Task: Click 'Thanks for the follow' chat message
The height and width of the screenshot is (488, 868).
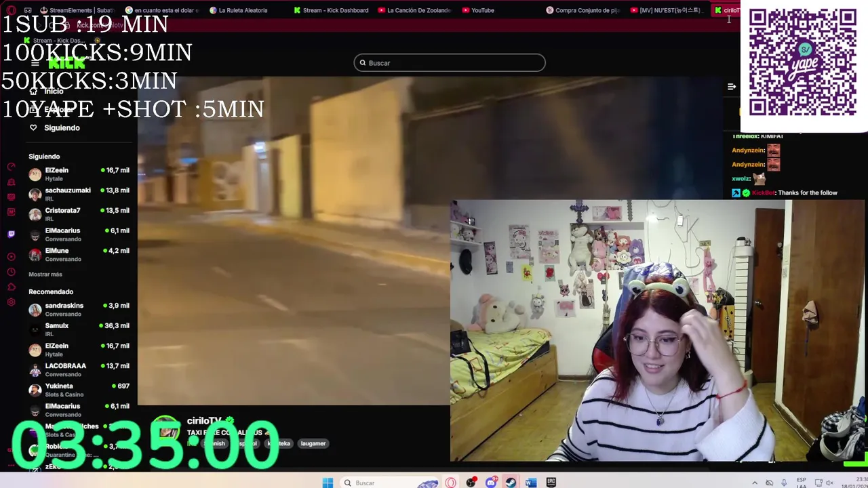Action: coord(808,193)
